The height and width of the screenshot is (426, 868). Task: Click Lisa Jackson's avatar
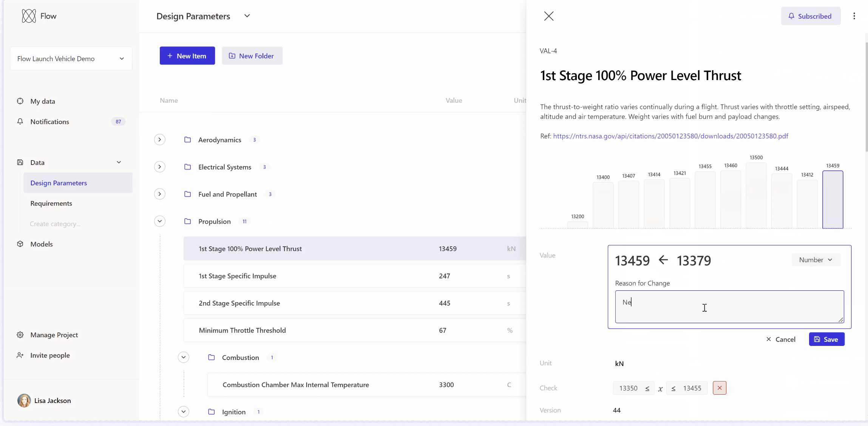click(24, 401)
